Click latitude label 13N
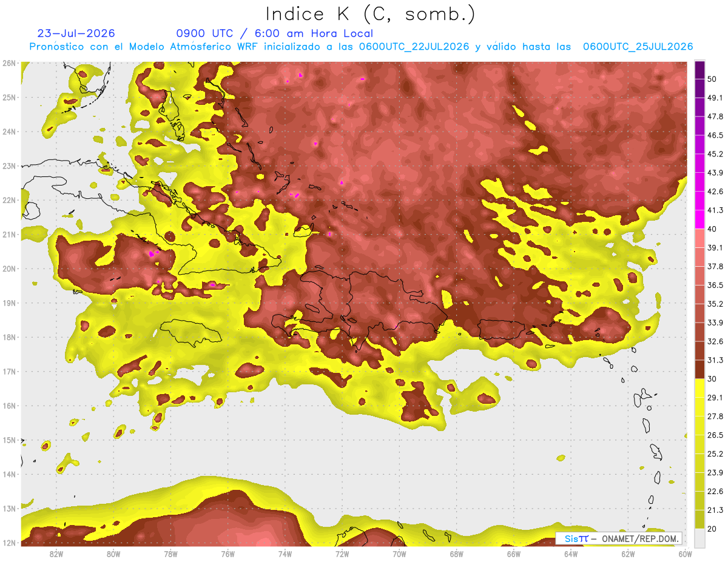 [9, 508]
